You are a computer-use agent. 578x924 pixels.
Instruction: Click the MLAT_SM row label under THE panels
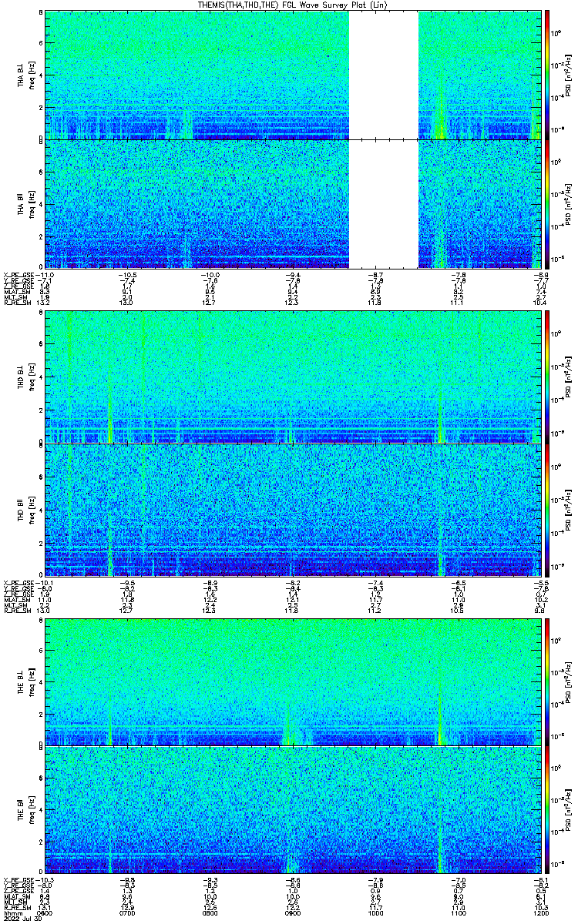coord(16,896)
